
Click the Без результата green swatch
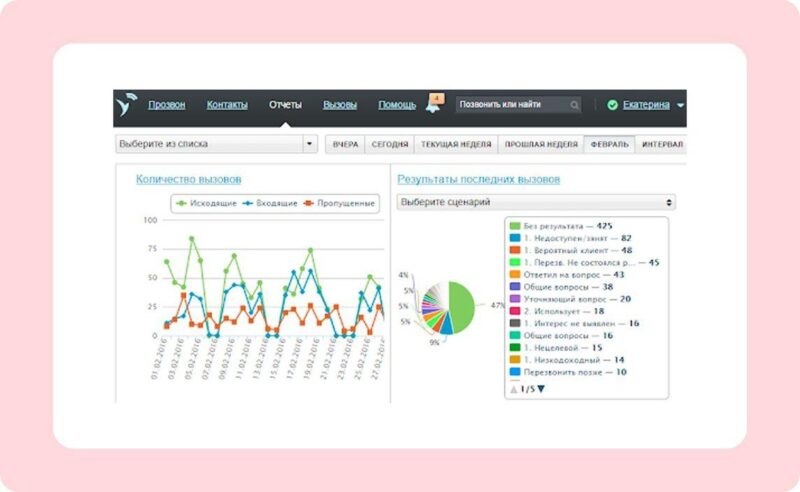click(x=515, y=226)
